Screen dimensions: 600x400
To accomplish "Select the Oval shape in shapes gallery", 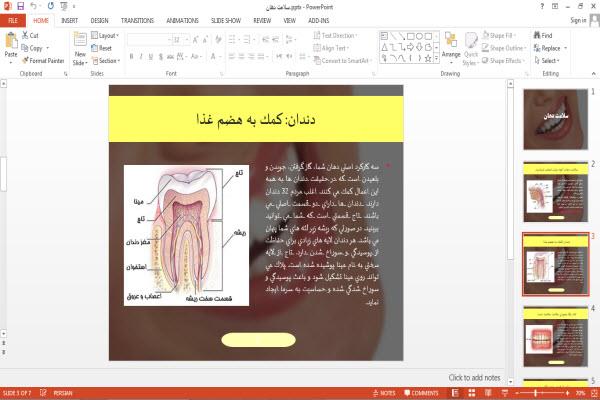I will (419, 36).
